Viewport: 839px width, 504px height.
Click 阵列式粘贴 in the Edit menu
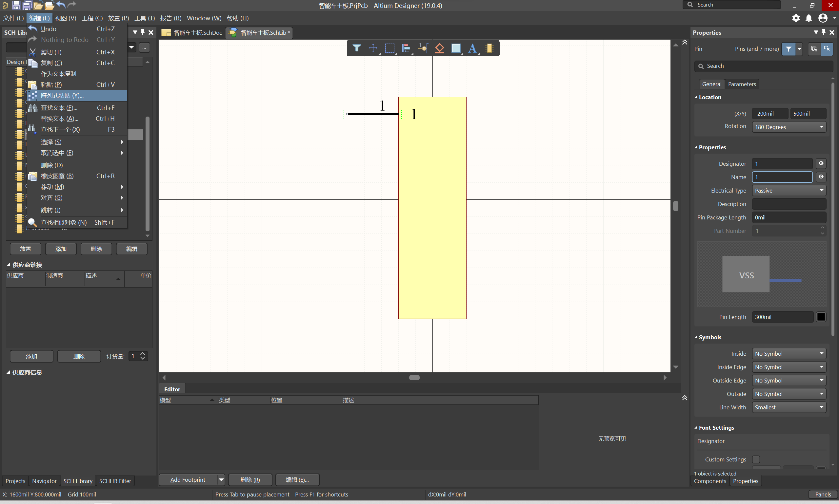tap(62, 95)
